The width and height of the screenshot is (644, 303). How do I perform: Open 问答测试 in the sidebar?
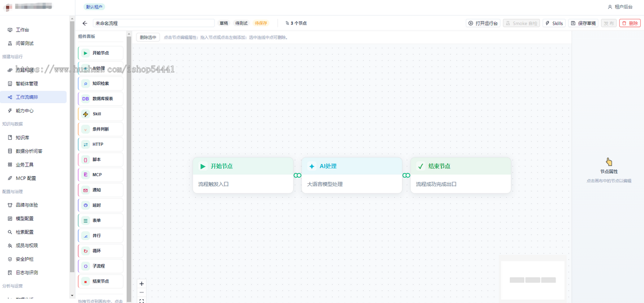pos(33,43)
